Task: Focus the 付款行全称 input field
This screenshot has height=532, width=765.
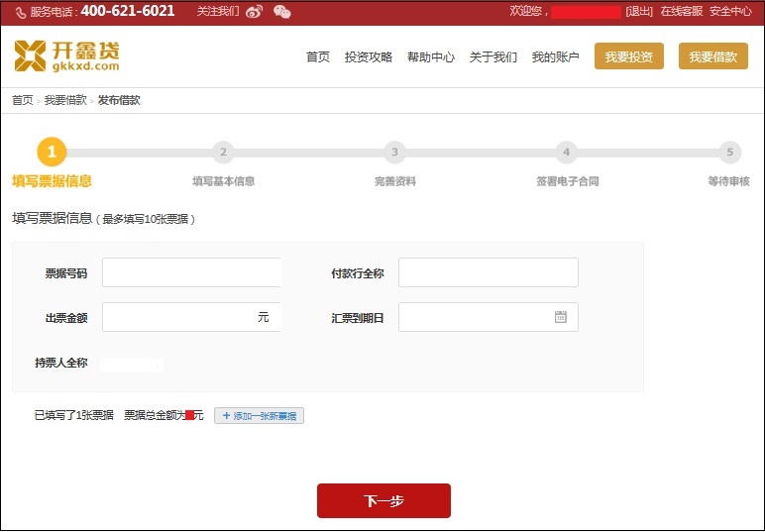Action: coord(488,272)
